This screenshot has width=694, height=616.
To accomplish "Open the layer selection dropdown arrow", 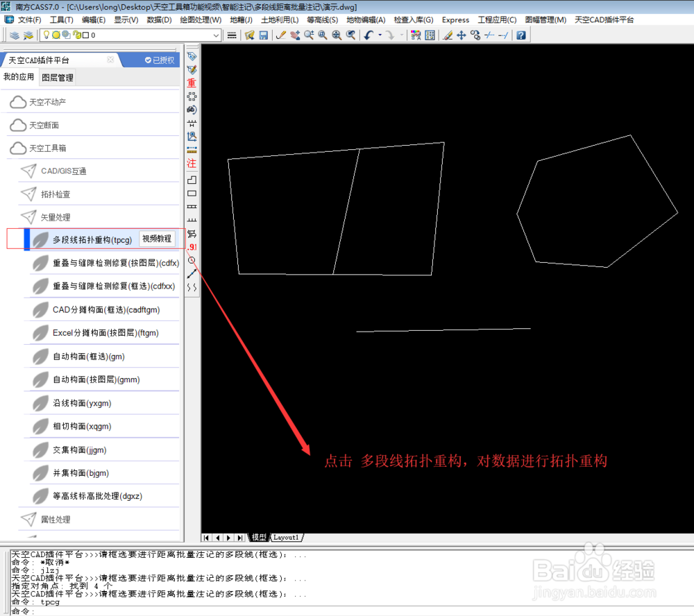I will 216,35.
